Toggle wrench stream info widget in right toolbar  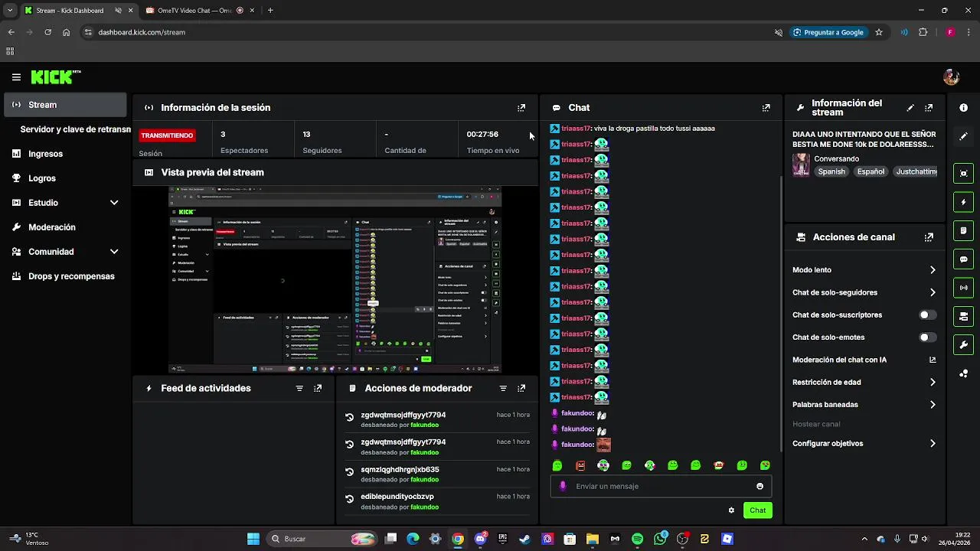963,344
